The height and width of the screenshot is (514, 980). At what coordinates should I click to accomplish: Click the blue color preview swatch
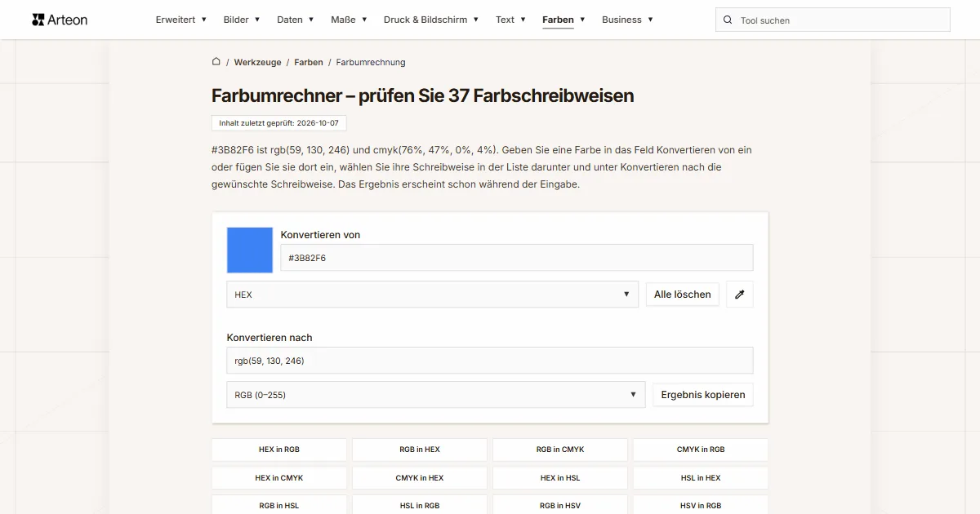point(250,250)
